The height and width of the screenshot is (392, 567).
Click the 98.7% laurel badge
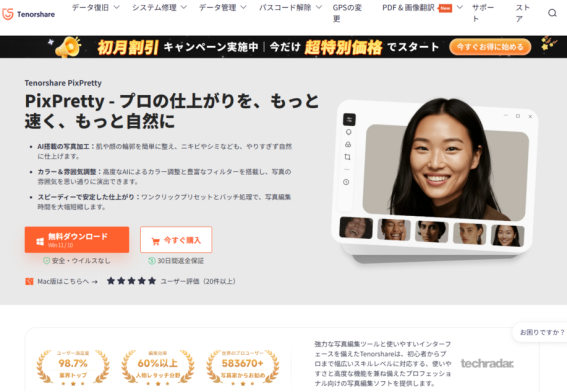(73, 367)
